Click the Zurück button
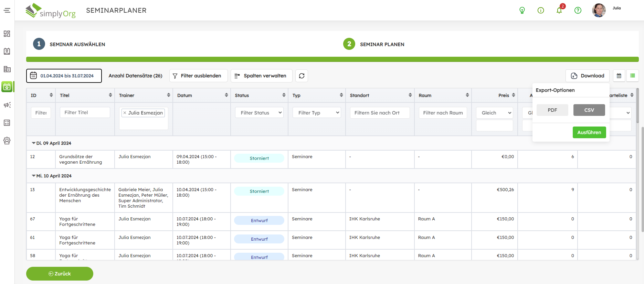The image size is (644, 284). tap(60, 274)
